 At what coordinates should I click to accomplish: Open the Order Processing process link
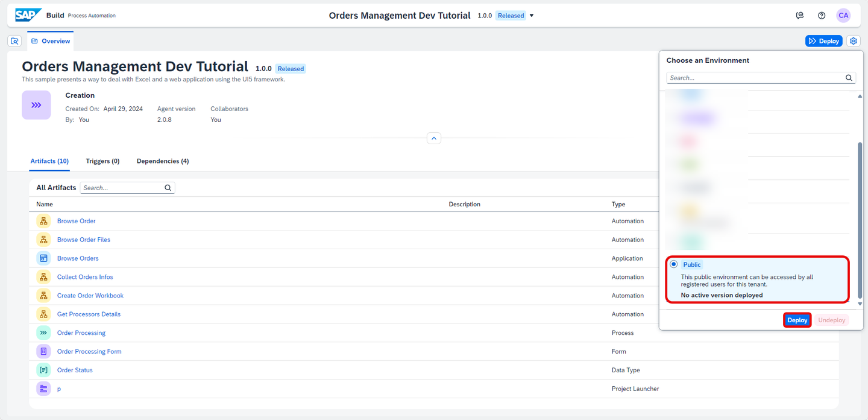coord(81,333)
